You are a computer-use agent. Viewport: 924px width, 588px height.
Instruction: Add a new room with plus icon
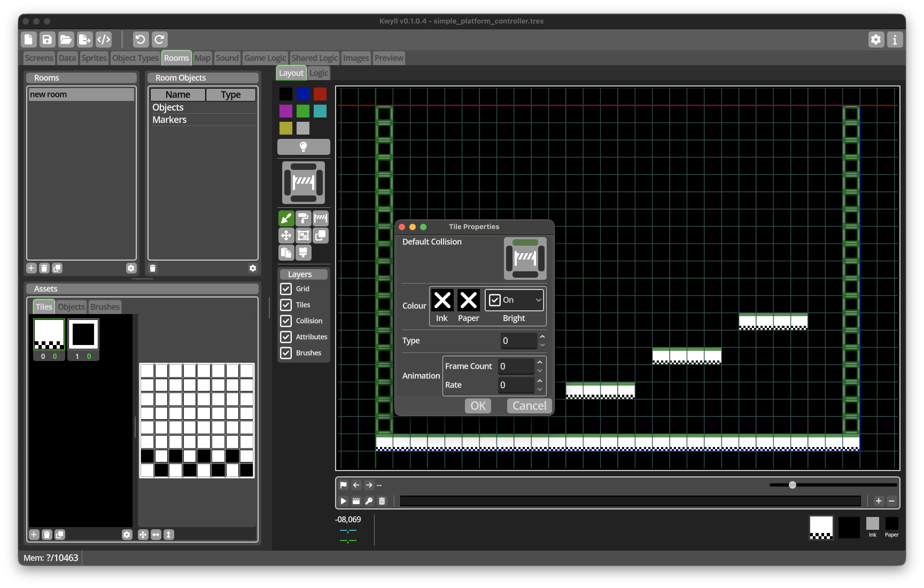(x=31, y=268)
